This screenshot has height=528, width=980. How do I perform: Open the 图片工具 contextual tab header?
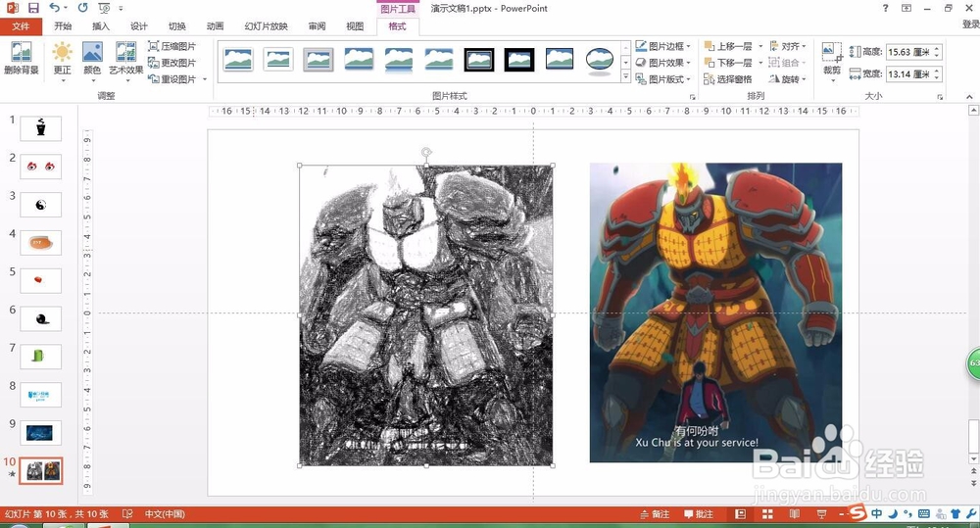pyautogui.click(x=398, y=9)
